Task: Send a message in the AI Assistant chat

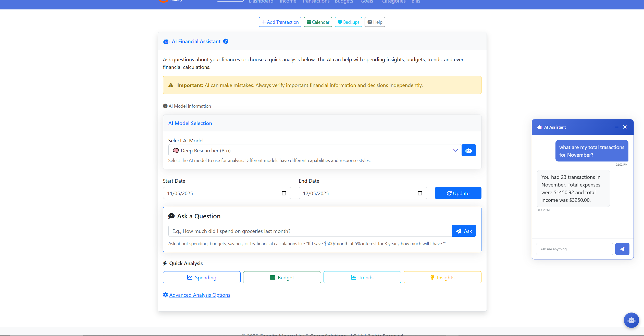Action: click(622, 249)
